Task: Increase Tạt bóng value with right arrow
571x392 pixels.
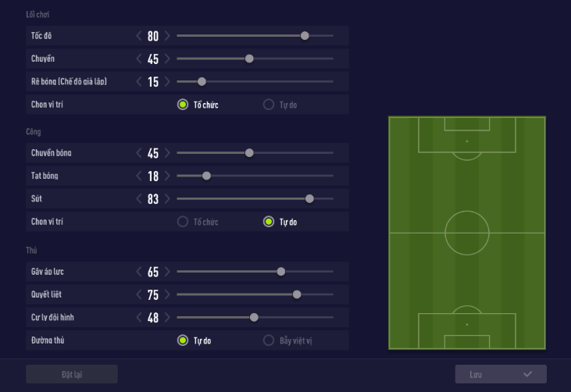Action: pos(167,176)
